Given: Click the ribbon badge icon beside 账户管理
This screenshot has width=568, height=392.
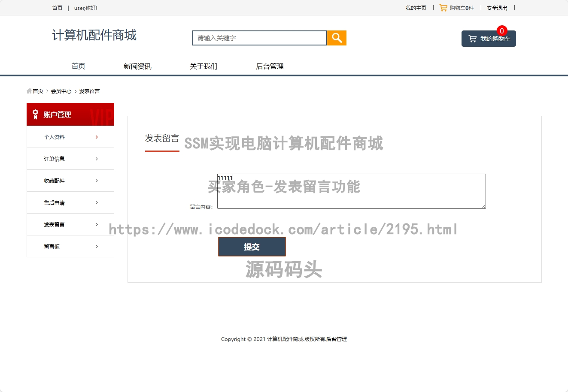Looking at the screenshot, I should 35,115.
